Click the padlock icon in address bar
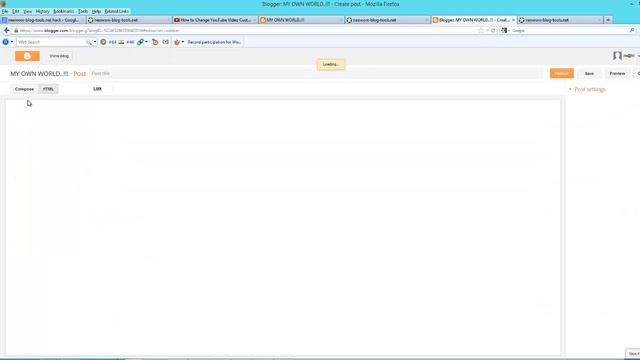Screen dimensions: 640x360 16,31
